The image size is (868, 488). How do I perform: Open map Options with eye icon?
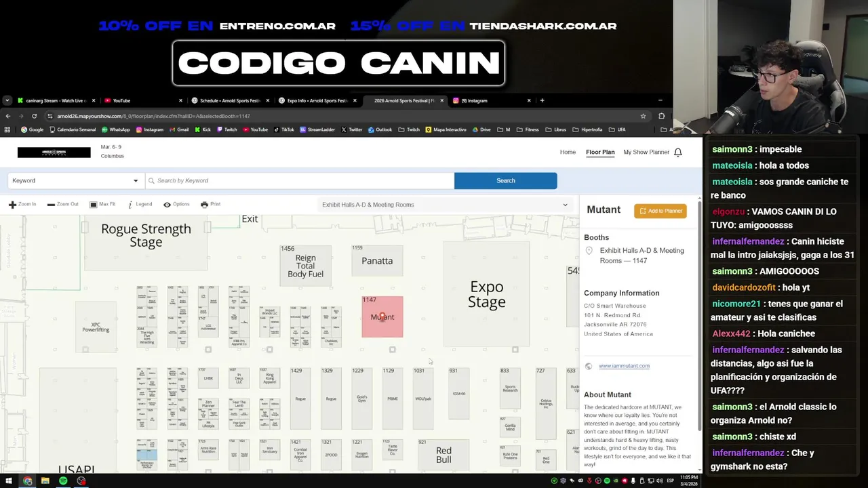click(176, 204)
